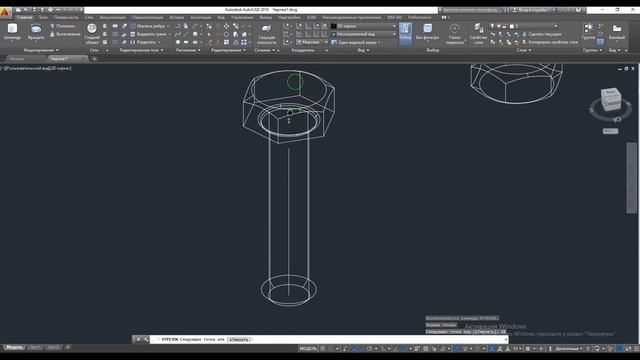Expand the Слои panel
640x360 pixels.
(524, 50)
